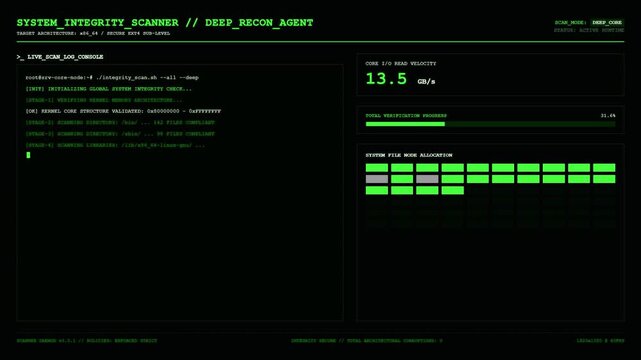Click the /sbin/ directory scan log line
Viewport: 641px width, 360px height.
(120, 134)
